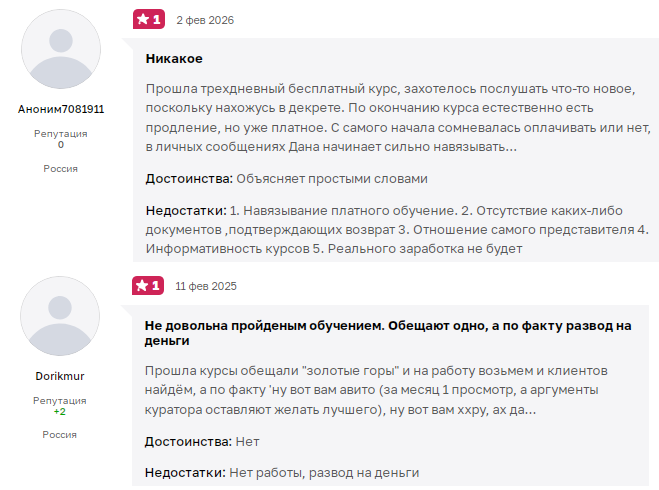
Task: Click the reputation value +2 under Dorikmur
Action: click(60, 412)
